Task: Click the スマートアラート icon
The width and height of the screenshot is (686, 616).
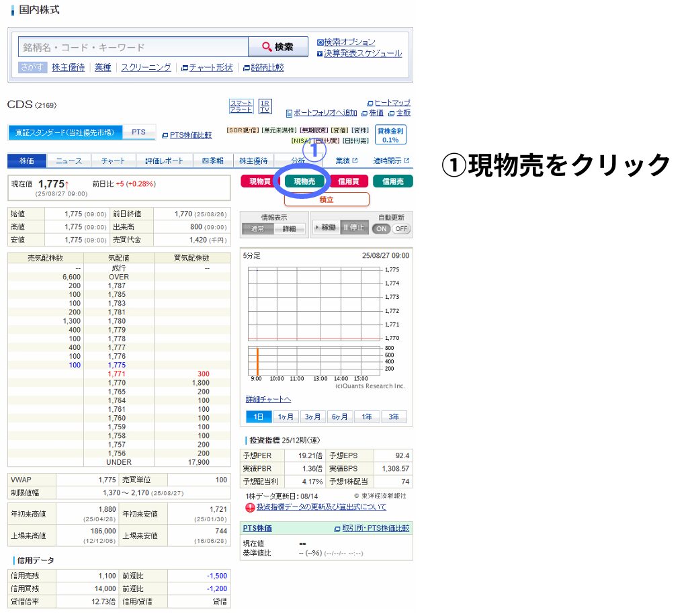Action: (241, 106)
